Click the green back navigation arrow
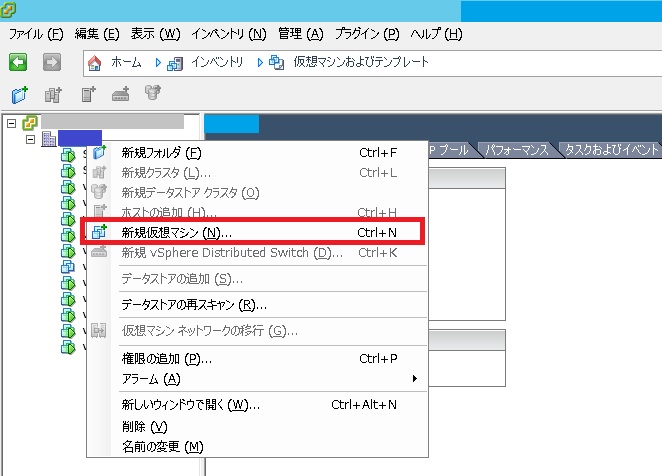The image size is (662, 476). pos(18,62)
